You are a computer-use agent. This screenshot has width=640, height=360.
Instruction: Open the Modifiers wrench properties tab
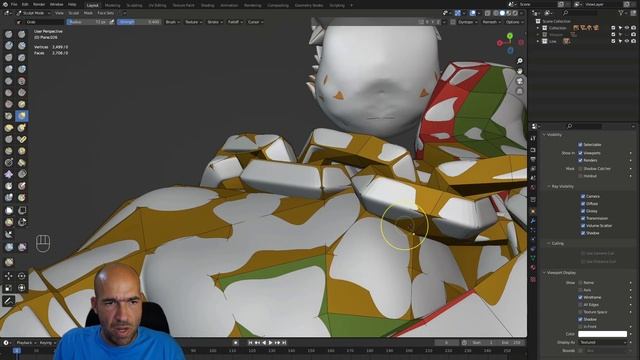pyautogui.click(x=533, y=221)
